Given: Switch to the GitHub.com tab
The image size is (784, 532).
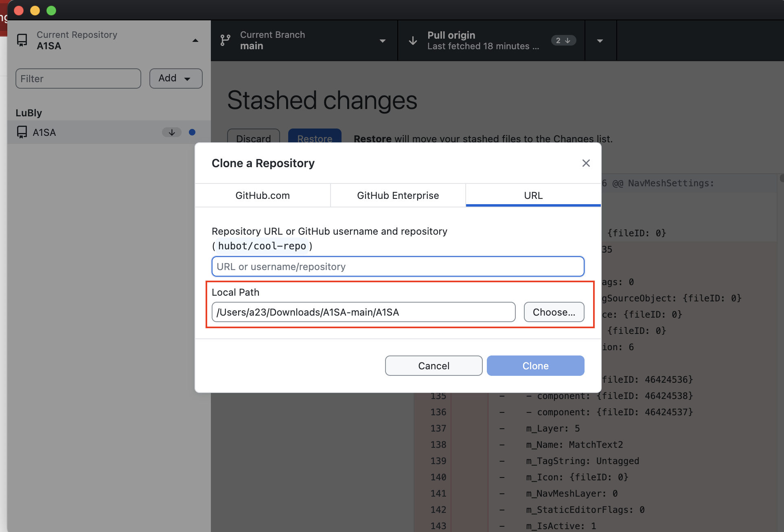Looking at the screenshot, I should pos(263,196).
